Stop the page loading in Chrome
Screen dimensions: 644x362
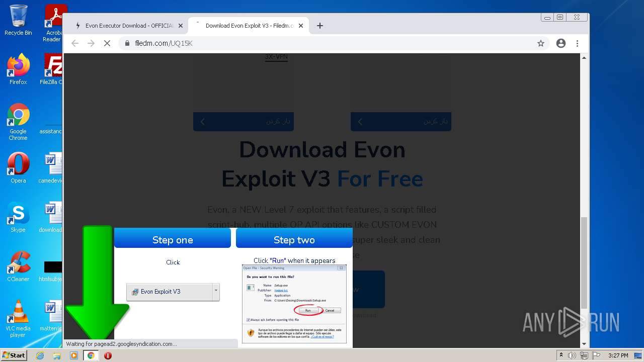107,43
